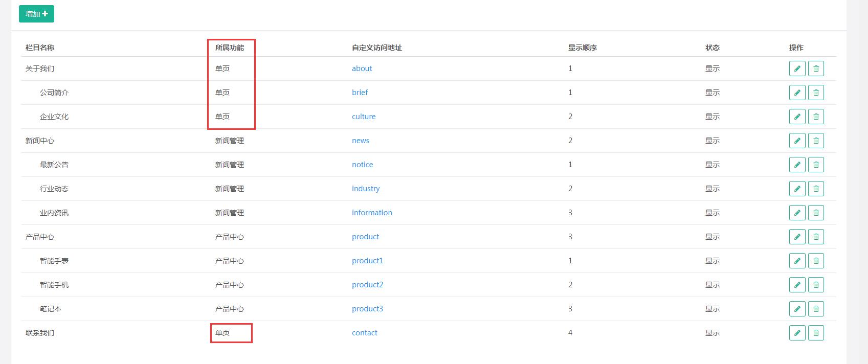Image resolution: width=868 pixels, height=364 pixels.
Task: Click trash icon for 最新公告 row
Action: (x=816, y=165)
